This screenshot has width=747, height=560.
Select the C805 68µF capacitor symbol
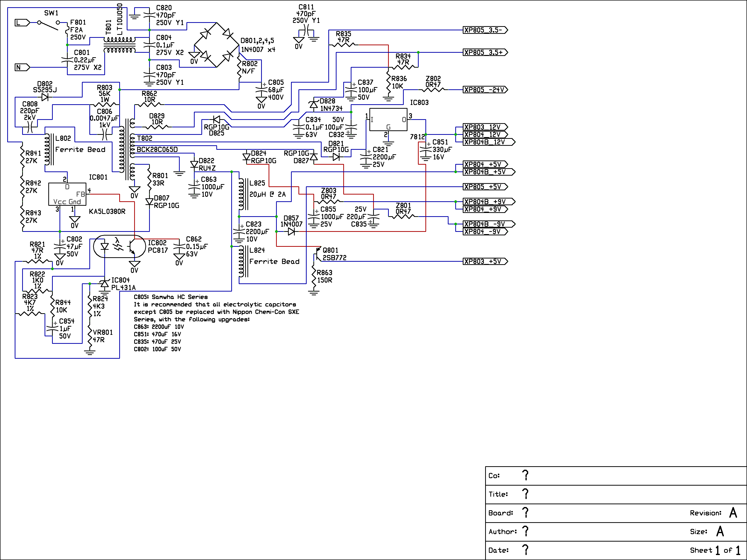point(261,90)
